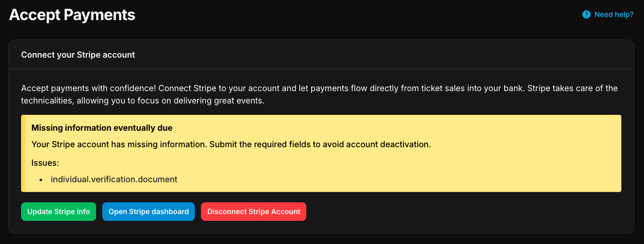Click the word Stripe in the card header

pos(90,55)
